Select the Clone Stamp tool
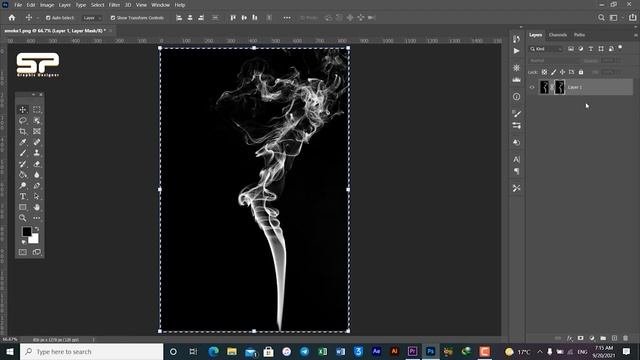This screenshot has height=360, width=640. (37, 153)
